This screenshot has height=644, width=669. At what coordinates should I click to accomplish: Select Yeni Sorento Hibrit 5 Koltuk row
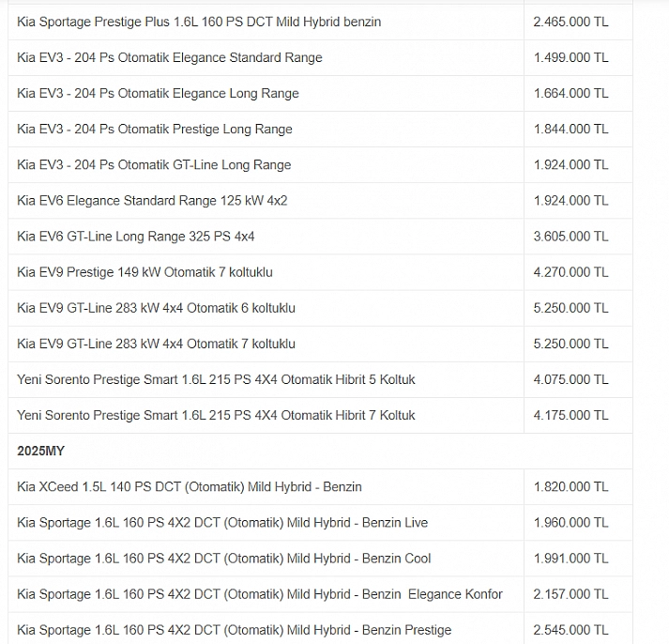pos(320,380)
